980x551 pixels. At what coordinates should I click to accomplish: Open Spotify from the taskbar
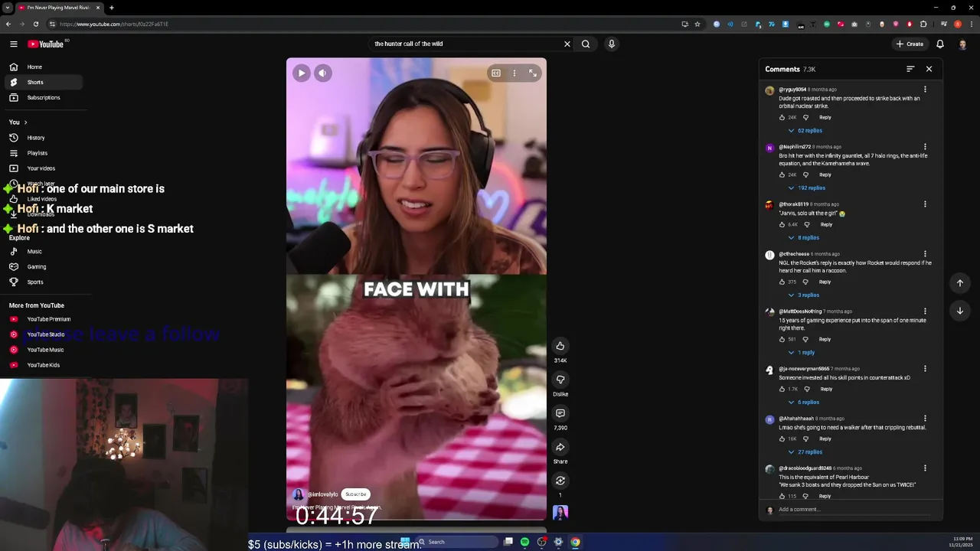[524, 542]
